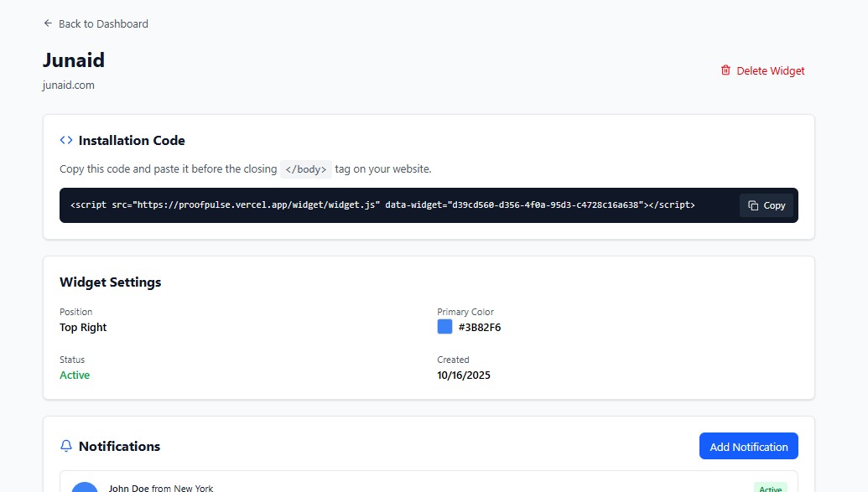Select the #3B82F6 color value
Image resolution: width=868 pixels, height=492 pixels.
coord(480,327)
